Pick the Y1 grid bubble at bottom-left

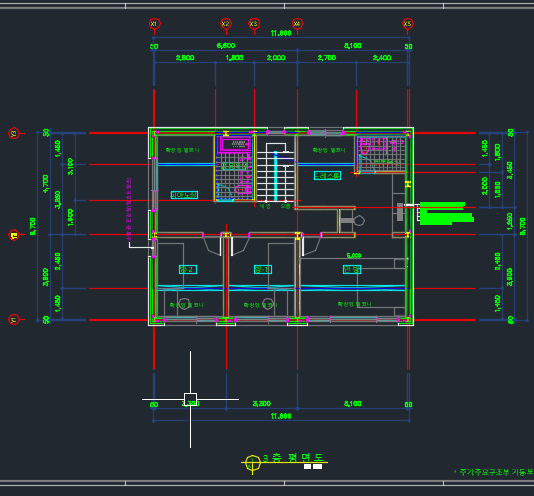(x=14, y=320)
